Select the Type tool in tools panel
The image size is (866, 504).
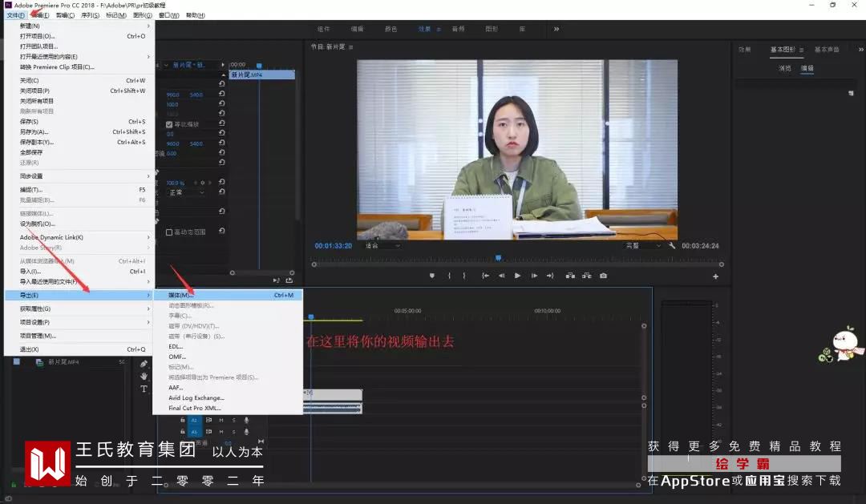pos(144,389)
